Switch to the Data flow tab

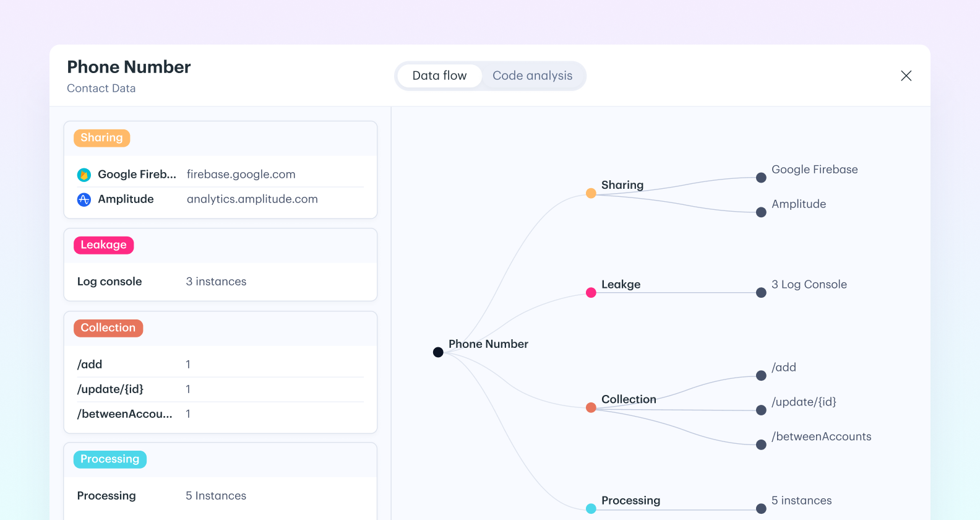click(439, 76)
